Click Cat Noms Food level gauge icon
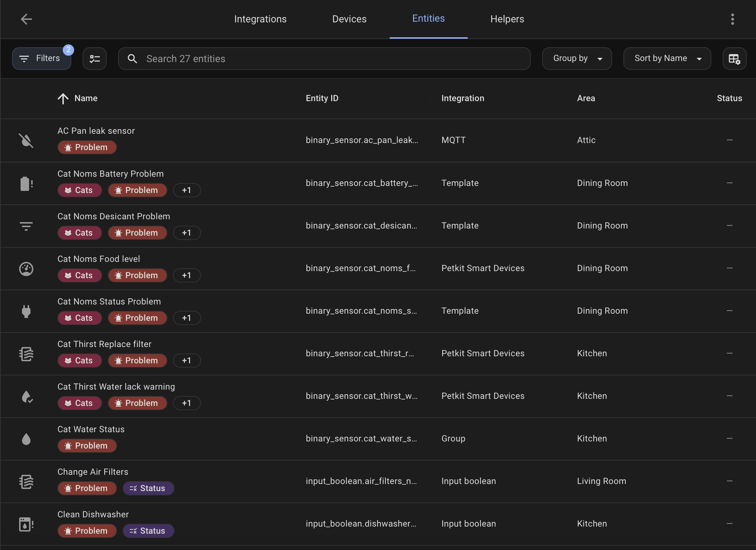 (26, 269)
